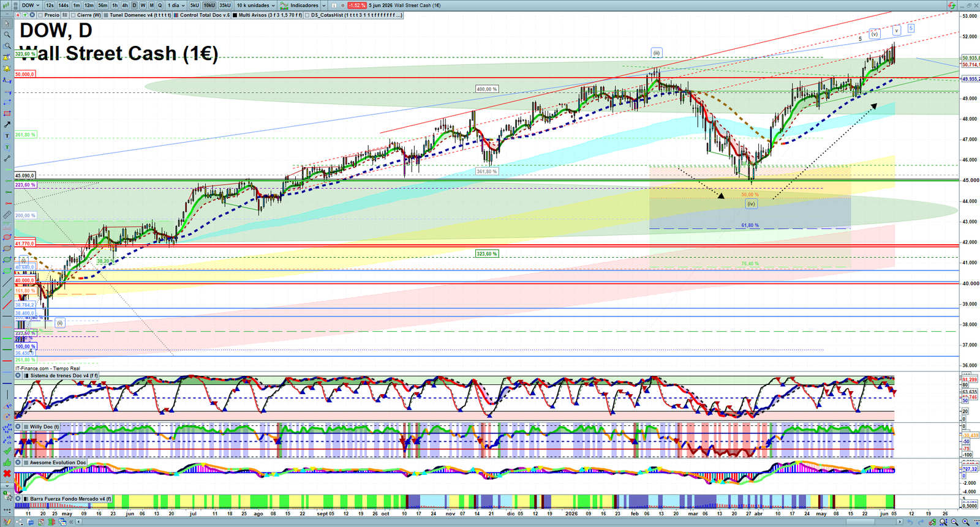Select the 56m timeframe
Image resolution: width=980 pixels, height=527 pixels.
coord(102,6)
